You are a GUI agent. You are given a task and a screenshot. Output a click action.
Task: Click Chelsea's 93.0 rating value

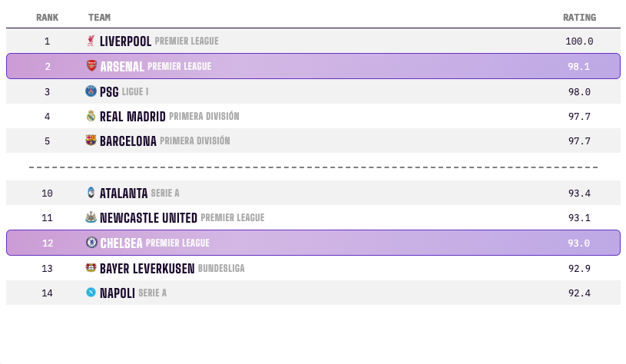pos(578,243)
